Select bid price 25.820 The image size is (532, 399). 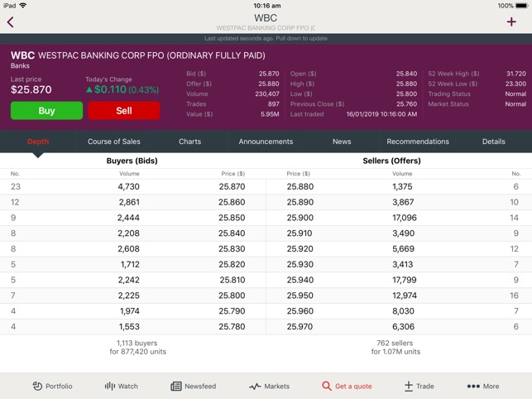232,264
